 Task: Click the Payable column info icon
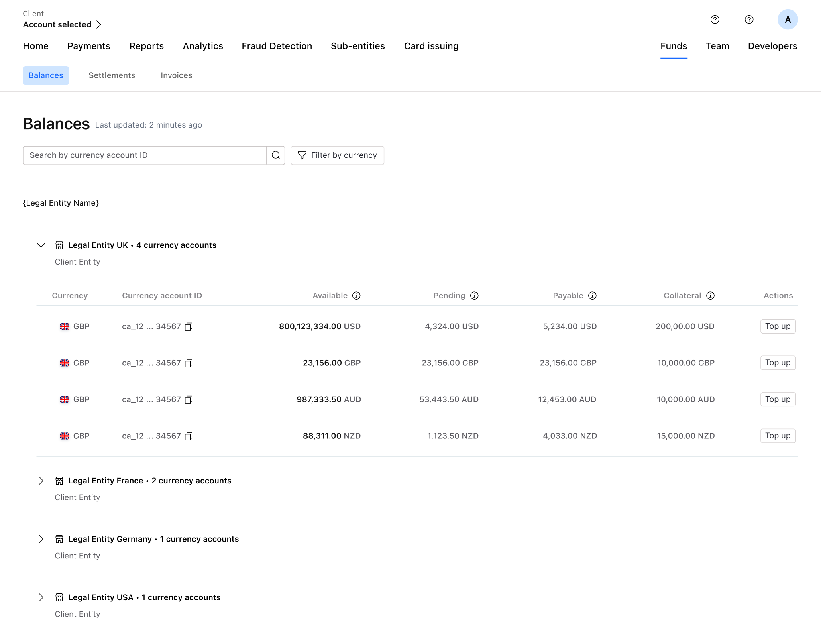click(593, 296)
